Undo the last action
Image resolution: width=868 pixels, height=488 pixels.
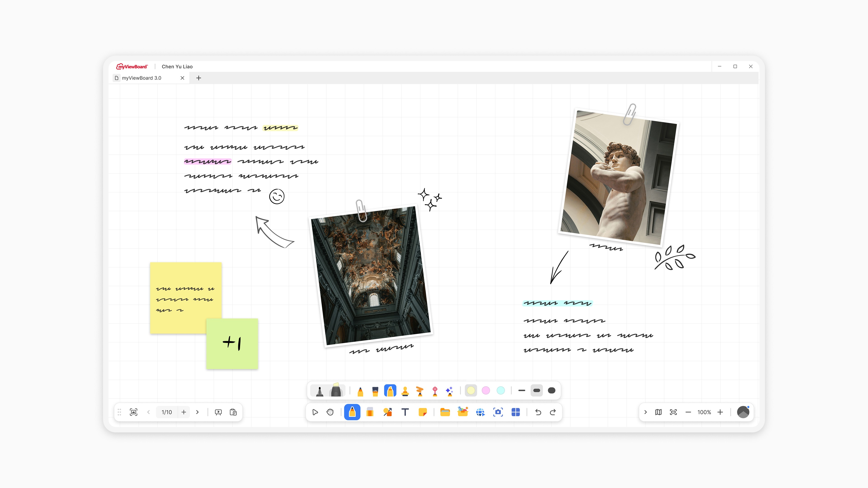538,412
